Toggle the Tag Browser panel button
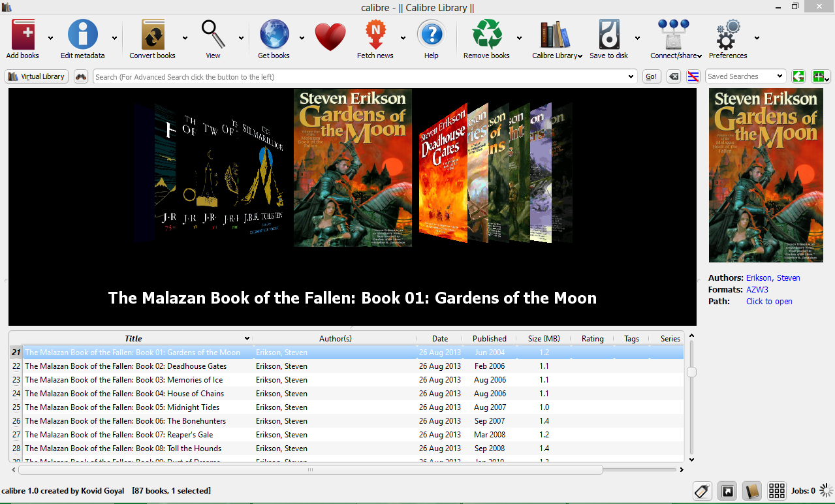 tap(702, 491)
